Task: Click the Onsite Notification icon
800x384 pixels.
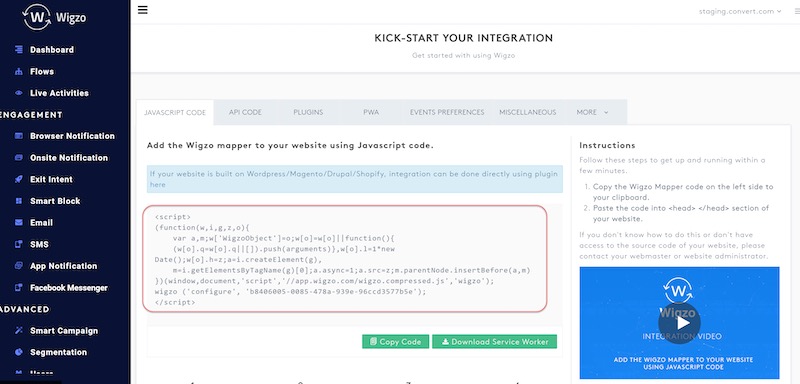Action: click(x=19, y=158)
